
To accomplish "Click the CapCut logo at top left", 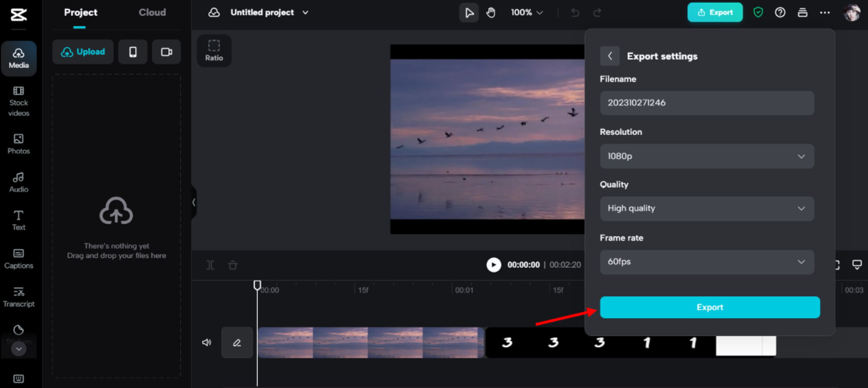I will click(19, 15).
